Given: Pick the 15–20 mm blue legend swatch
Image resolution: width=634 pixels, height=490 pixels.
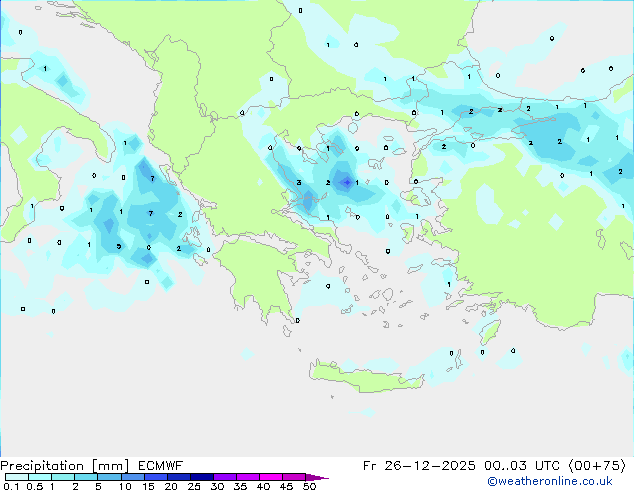Looking at the screenshot, I should pyautogui.click(x=156, y=477).
